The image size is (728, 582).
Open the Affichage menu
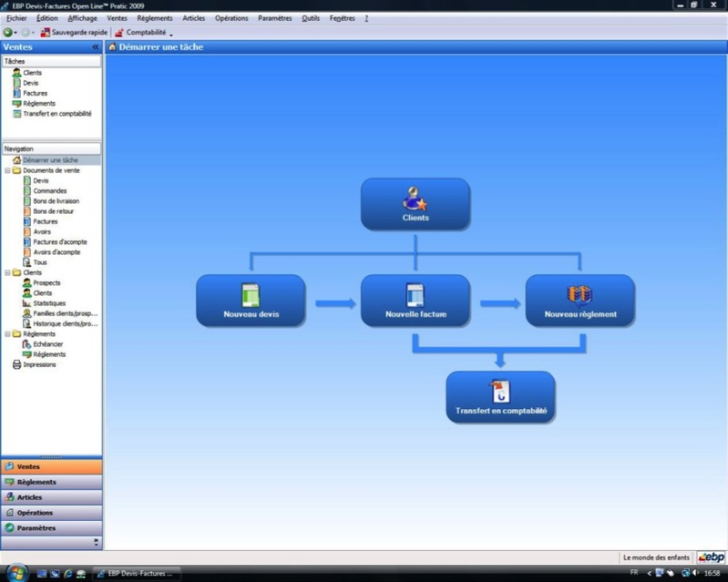[x=83, y=18]
